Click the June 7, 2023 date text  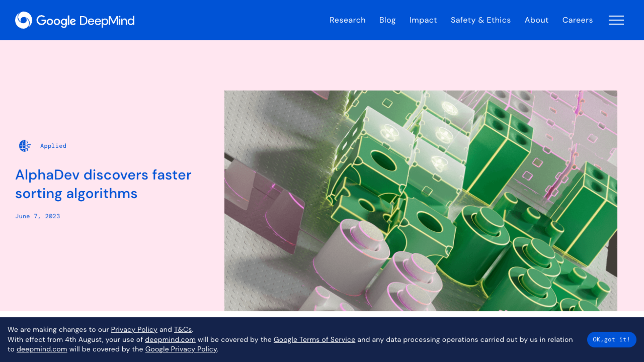pos(38,216)
